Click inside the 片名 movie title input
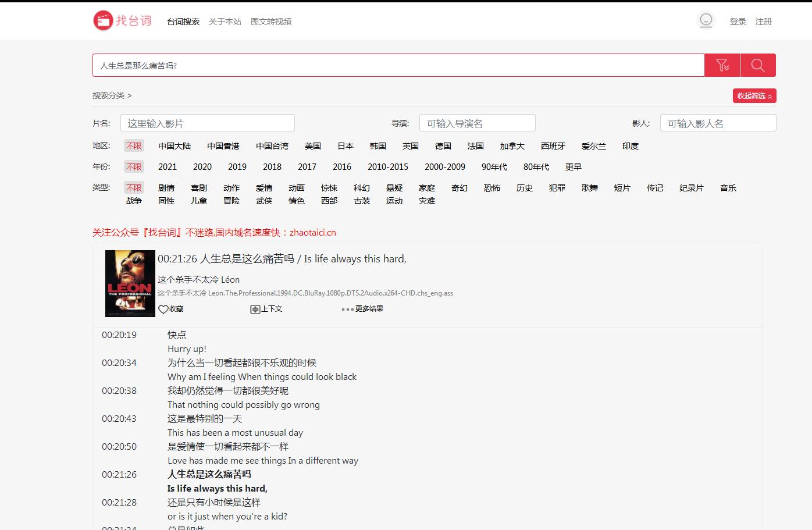 (207, 123)
